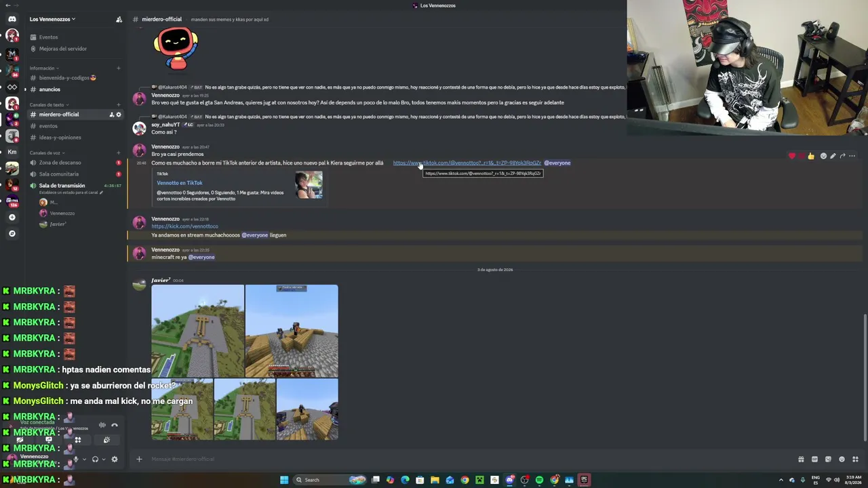This screenshot has height=488, width=868.
Task: Click the chat scrollbar thumb
Action: (x=864, y=378)
